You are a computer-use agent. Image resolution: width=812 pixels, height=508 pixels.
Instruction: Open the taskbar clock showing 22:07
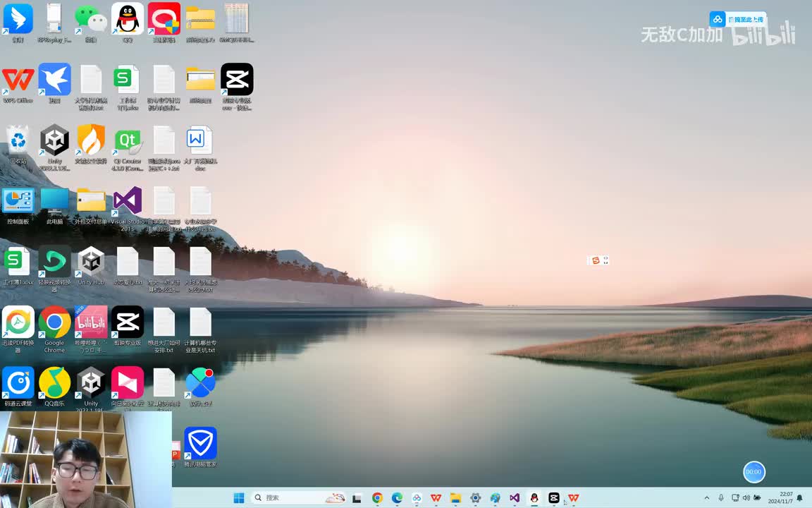coord(780,497)
